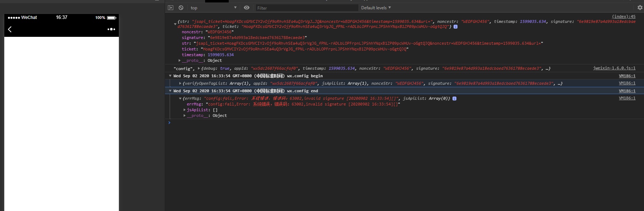
Task: Click the battery icon in simulator status bar
Action: tap(112, 18)
